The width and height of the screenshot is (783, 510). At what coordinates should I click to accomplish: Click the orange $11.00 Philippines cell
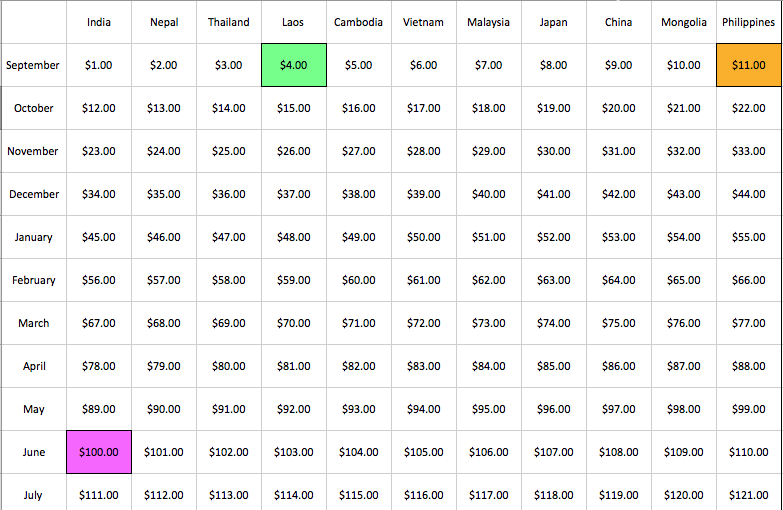pyautogui.click(x=749, y=65)
